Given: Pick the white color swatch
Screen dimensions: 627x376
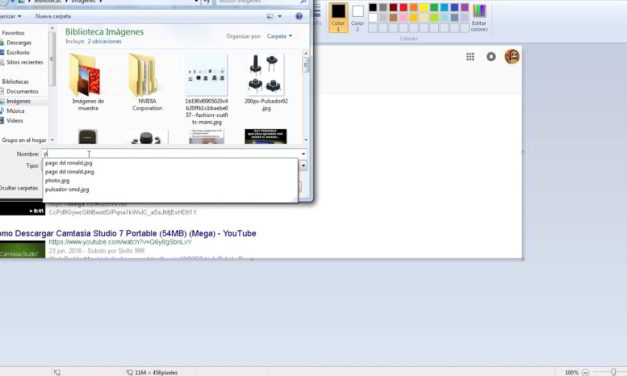Looking at the screenshot, I should 373,18.
